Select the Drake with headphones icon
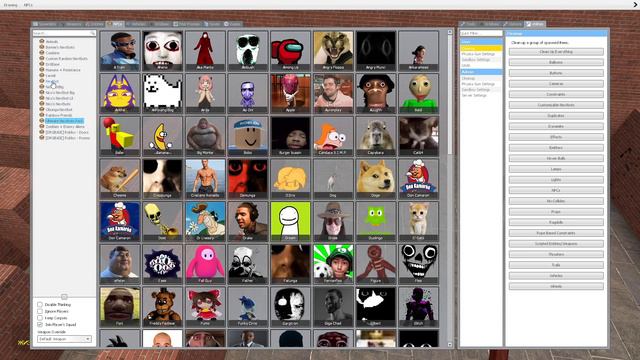The image size is (640, 360). point(248,221)
